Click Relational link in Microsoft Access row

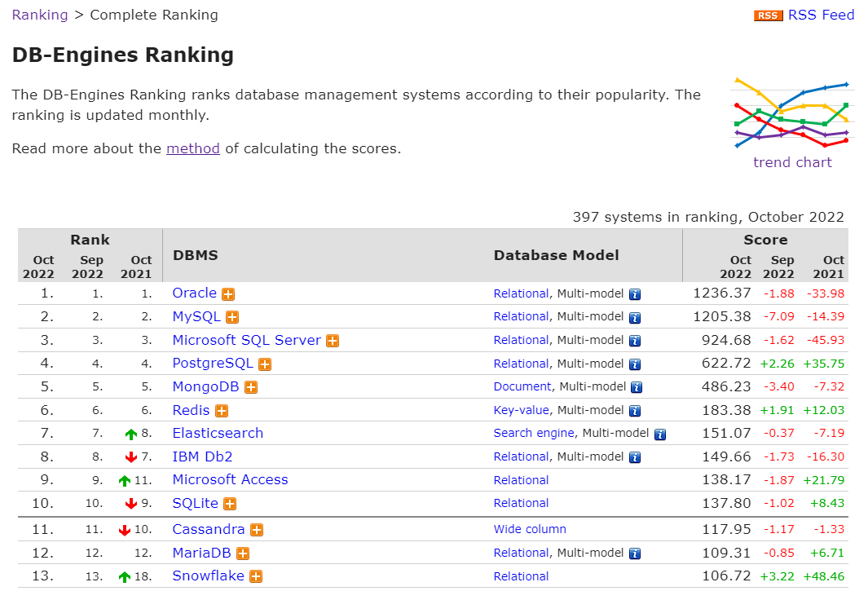[x=521, y=480]
